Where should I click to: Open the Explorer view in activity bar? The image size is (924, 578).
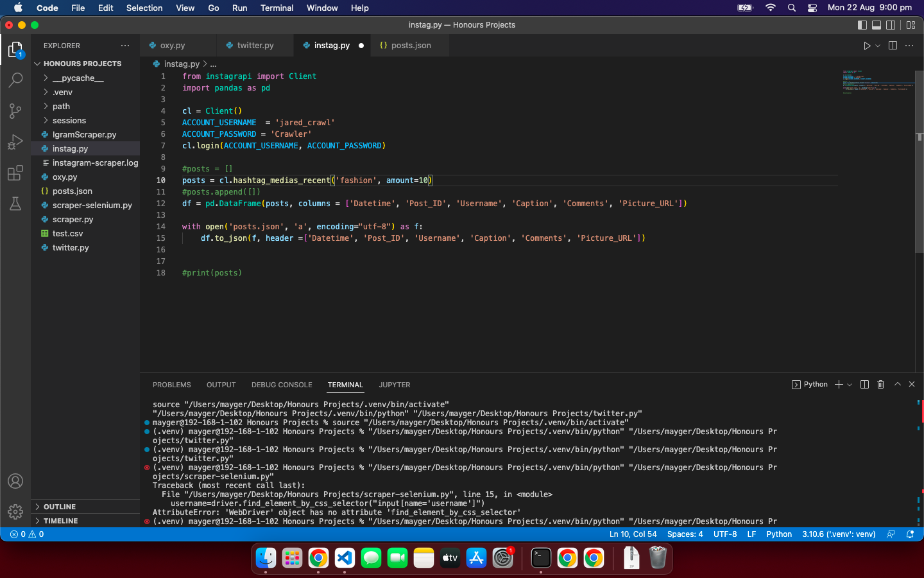(15, 49)
